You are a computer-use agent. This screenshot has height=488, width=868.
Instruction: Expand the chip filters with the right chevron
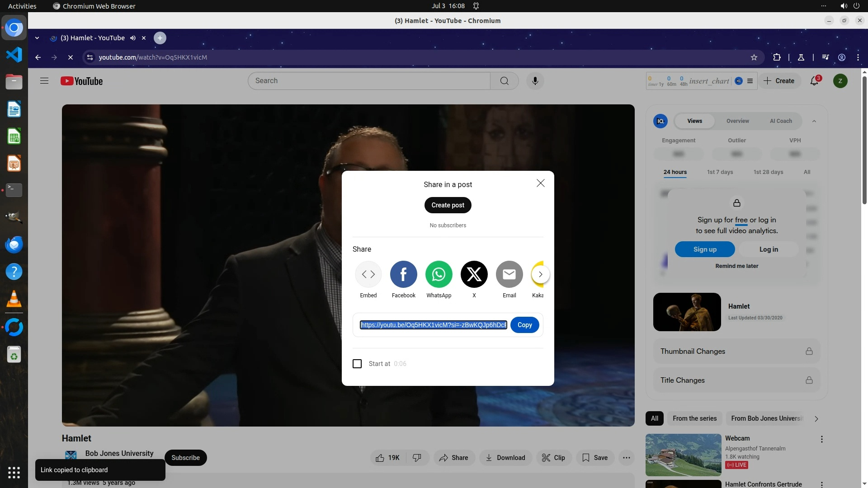coord(816,419)
